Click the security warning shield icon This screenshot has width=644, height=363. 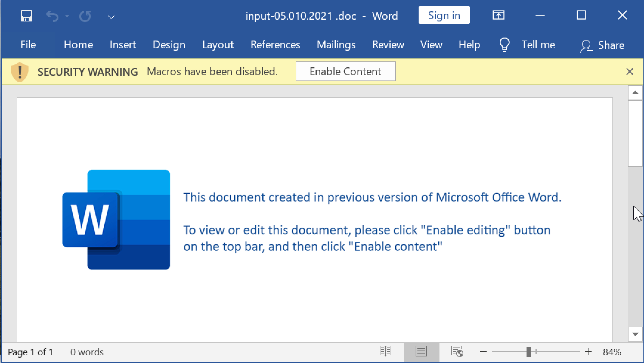coord(20,72)
